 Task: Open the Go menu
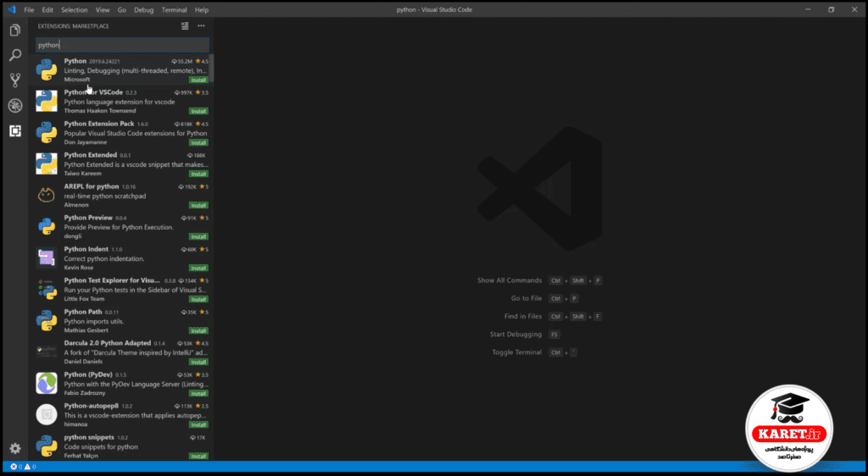[122, 10]
